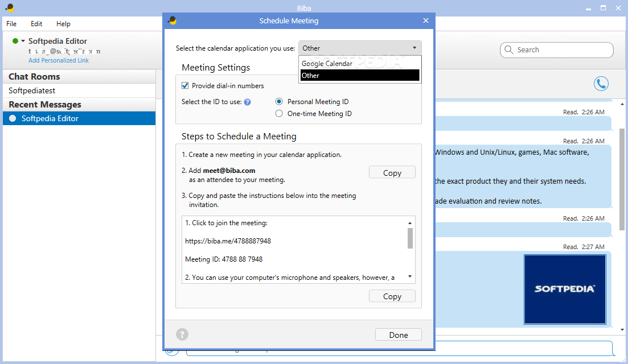Click the green online status dot
Image resolution: width=628 pixels, height=364 pixels.
[15, 41]
